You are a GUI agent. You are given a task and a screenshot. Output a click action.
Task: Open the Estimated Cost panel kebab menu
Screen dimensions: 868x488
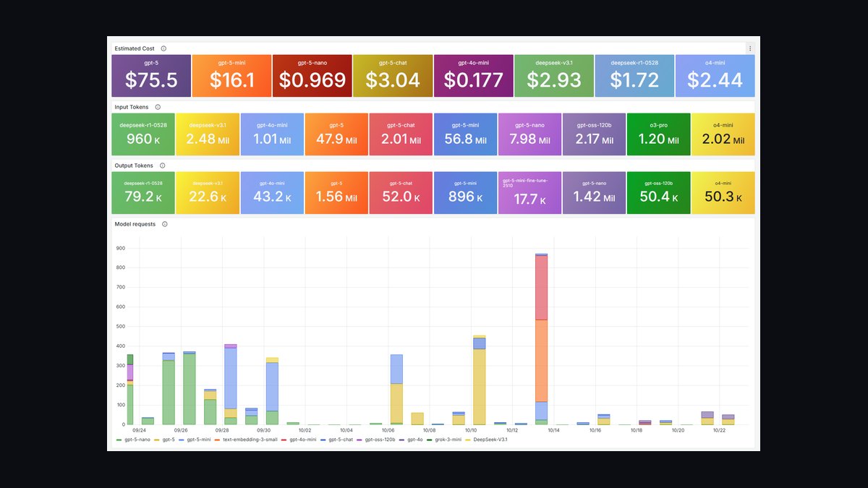750,48
